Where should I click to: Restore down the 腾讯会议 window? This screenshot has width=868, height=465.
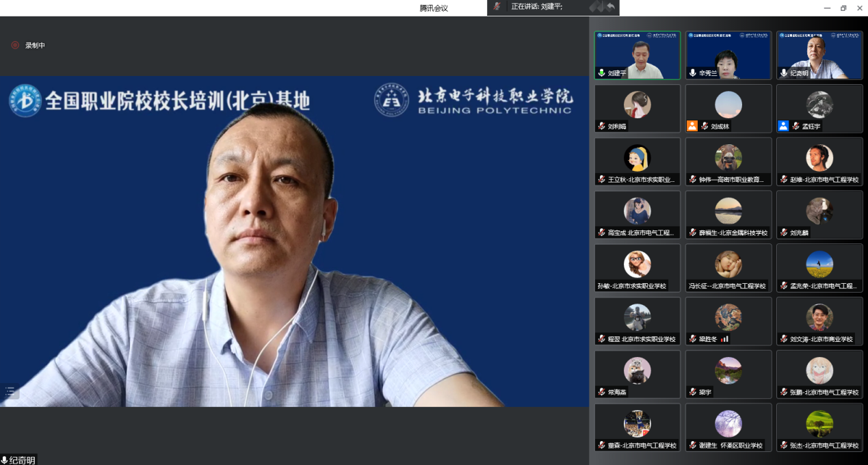pos(843,8)
